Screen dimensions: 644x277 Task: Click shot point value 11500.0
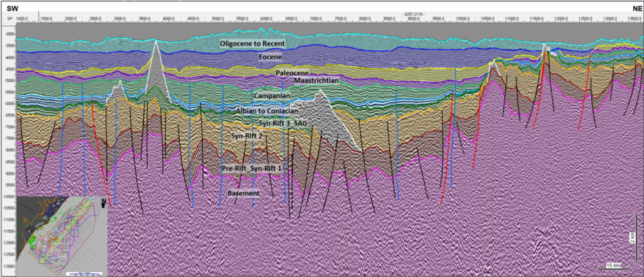coord(536,19)
